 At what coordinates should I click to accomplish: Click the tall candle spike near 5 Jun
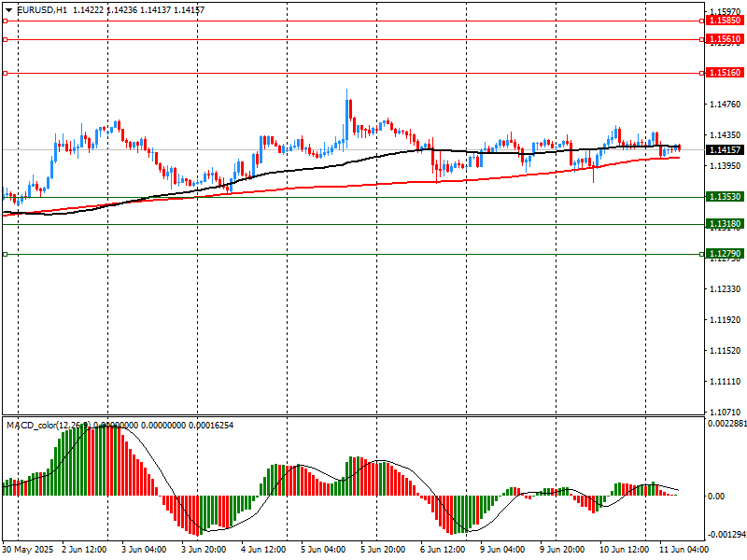click(347, 107)
